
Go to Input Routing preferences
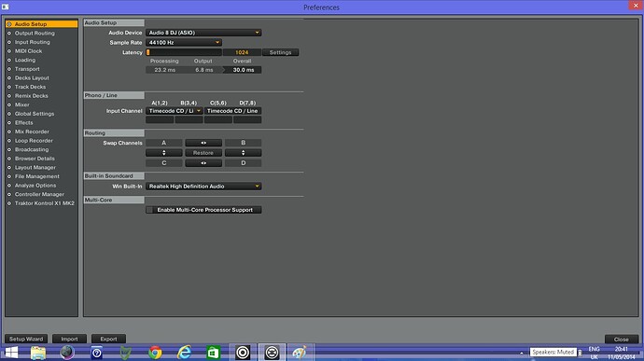tap(33, 42)
